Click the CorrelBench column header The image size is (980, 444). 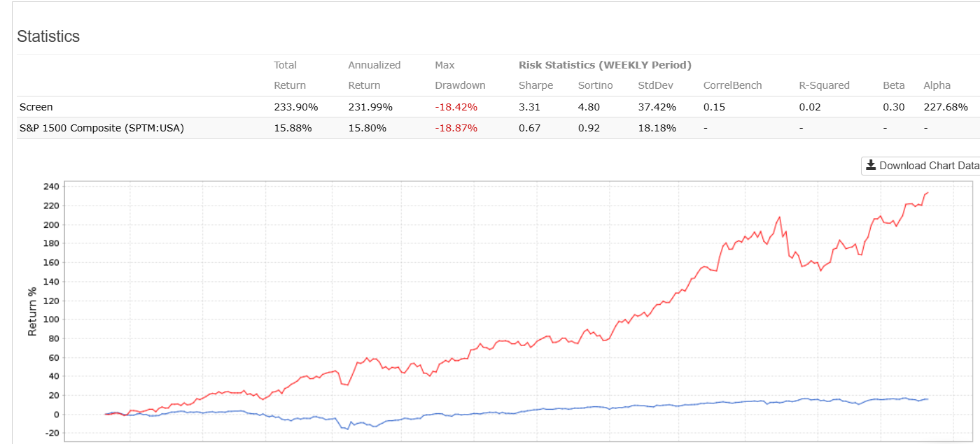(x=732, y=85)
